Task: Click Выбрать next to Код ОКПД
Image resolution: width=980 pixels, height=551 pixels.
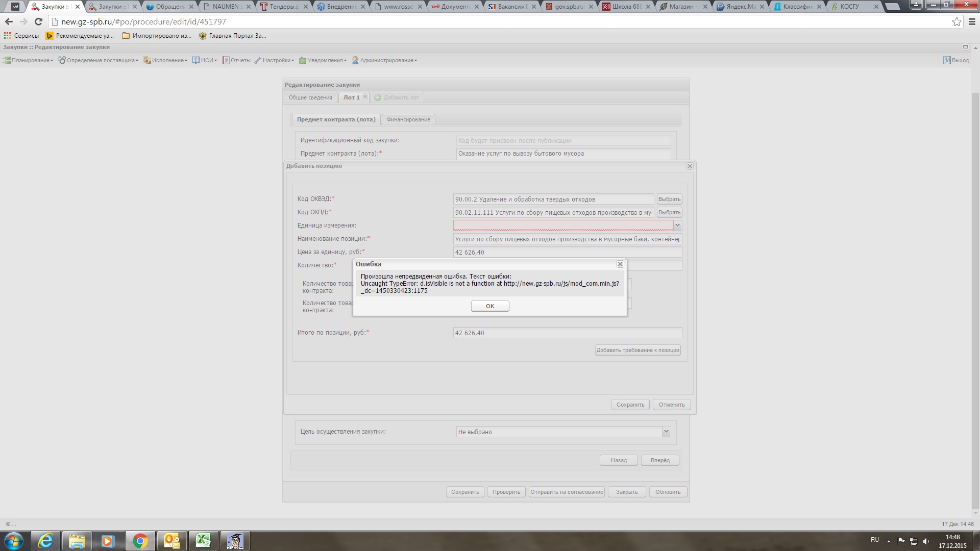Action: pos(669,213)
